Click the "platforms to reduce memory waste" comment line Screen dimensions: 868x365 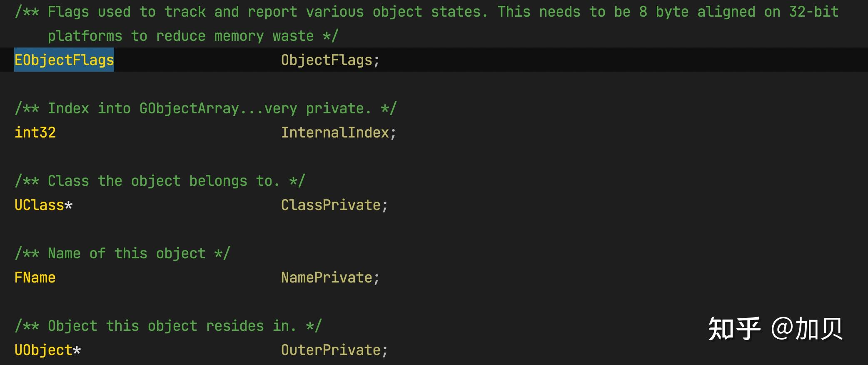pyautogui.click(x=193, y=36)
